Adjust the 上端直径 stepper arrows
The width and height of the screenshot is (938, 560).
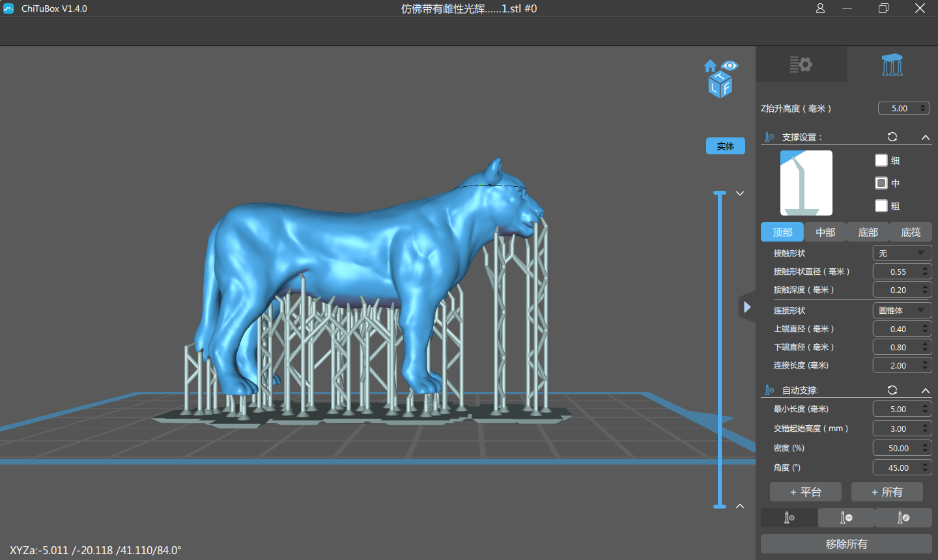pos(926,329)
